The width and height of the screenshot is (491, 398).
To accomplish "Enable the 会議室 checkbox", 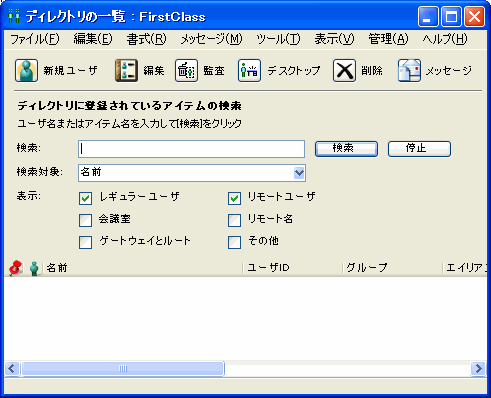I will (x=86, y=220).
